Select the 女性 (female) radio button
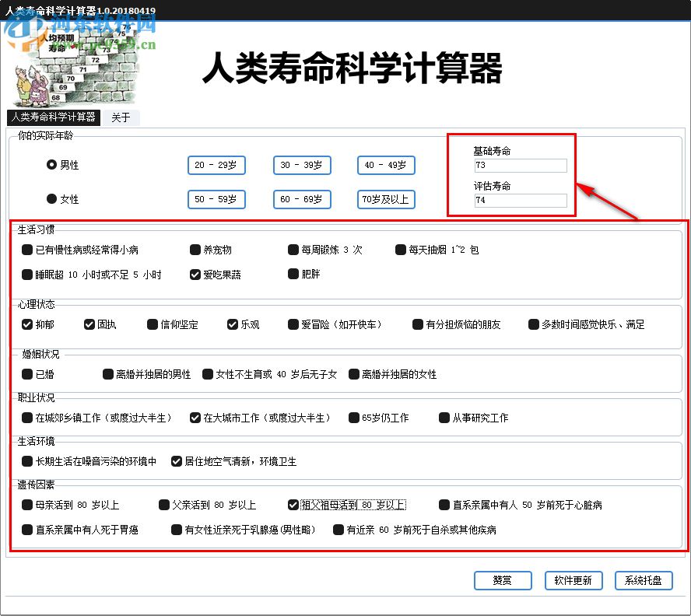Screen dimensions: 691x616 (51, 199)
